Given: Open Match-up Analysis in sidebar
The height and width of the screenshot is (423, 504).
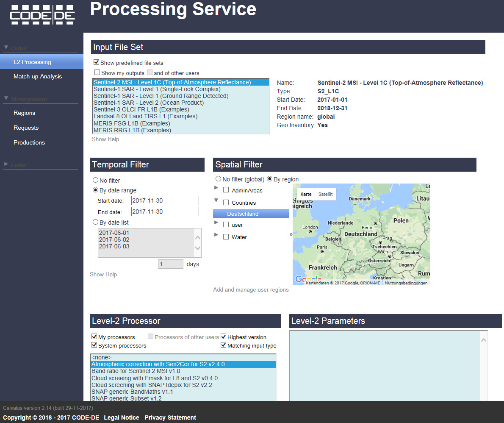Looking at the screenshot, I should pyautogui.click(x=38, y=76).
